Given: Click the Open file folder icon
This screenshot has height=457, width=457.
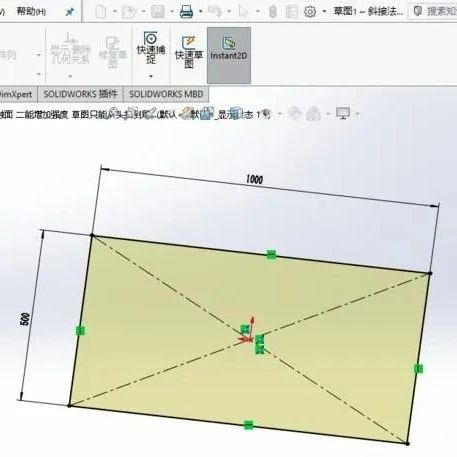Looking at the screenshot, I should [129, 12].
